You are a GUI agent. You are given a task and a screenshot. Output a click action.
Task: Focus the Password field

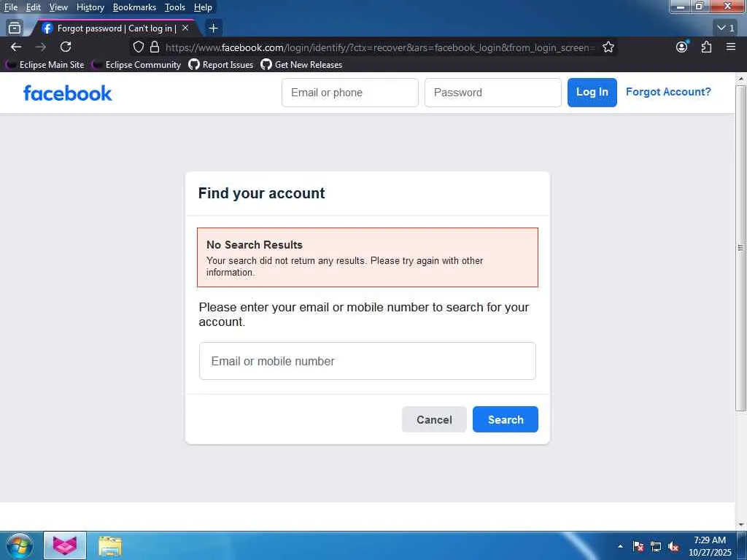492,93
